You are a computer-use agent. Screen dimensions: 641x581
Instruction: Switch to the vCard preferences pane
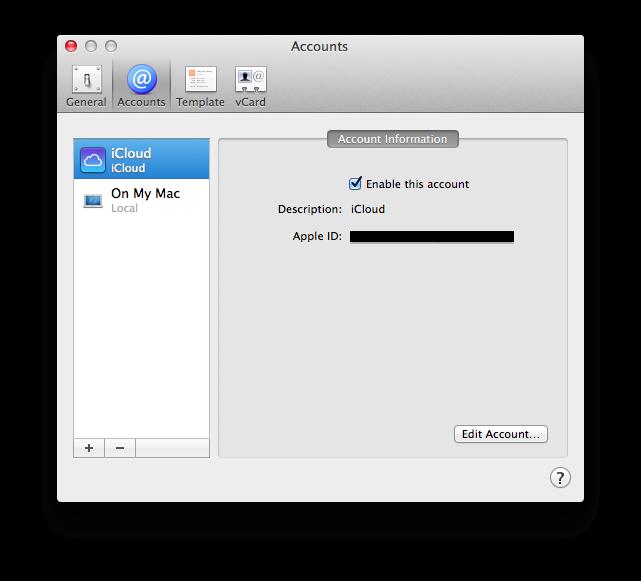coord(251,86)
